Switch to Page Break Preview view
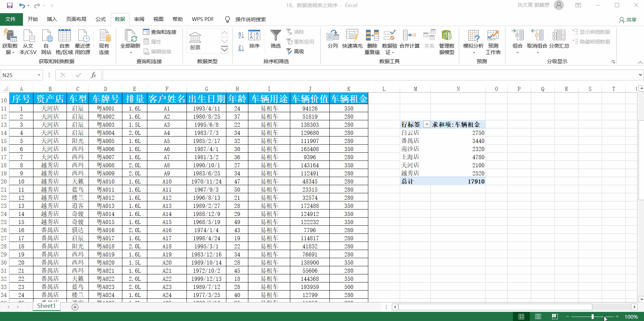This screenshot has width=644, height=321. [x=554, y=317]
